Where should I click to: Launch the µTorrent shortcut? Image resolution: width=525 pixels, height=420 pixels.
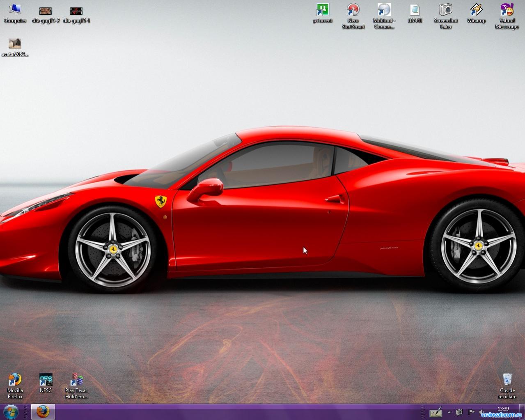point(323,13)
